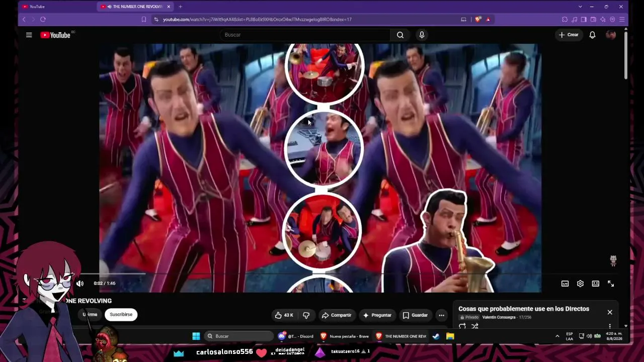The height and width of the screenshot is (362, 644).
Task: Toggle playlist loop
Action: pos(462,326)
